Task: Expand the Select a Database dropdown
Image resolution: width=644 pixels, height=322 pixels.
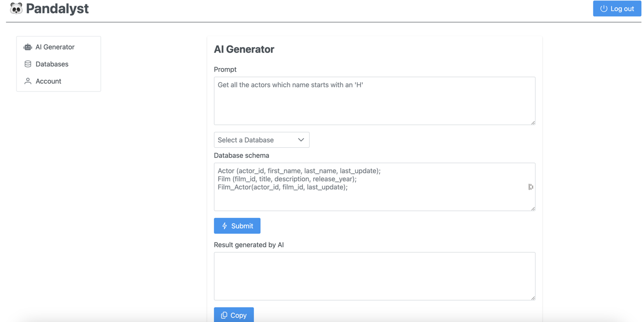Action: tap(261, 140)
